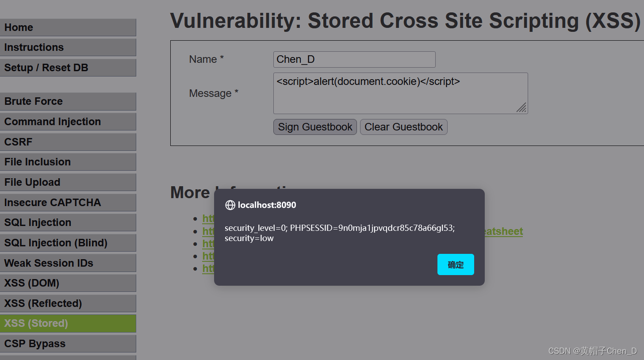Click the Clear Guestbook button
Image resolution: width=644 pixels, height=360 pixels.
[403, 127]
